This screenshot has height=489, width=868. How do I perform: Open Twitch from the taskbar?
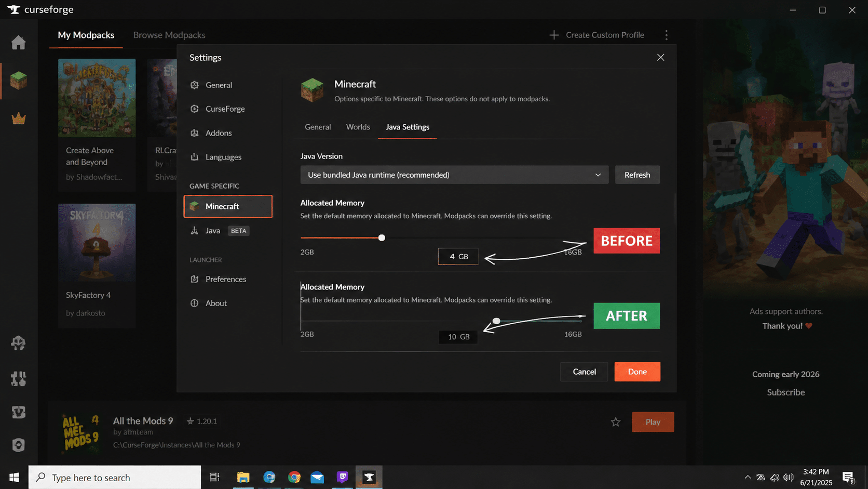343,477
